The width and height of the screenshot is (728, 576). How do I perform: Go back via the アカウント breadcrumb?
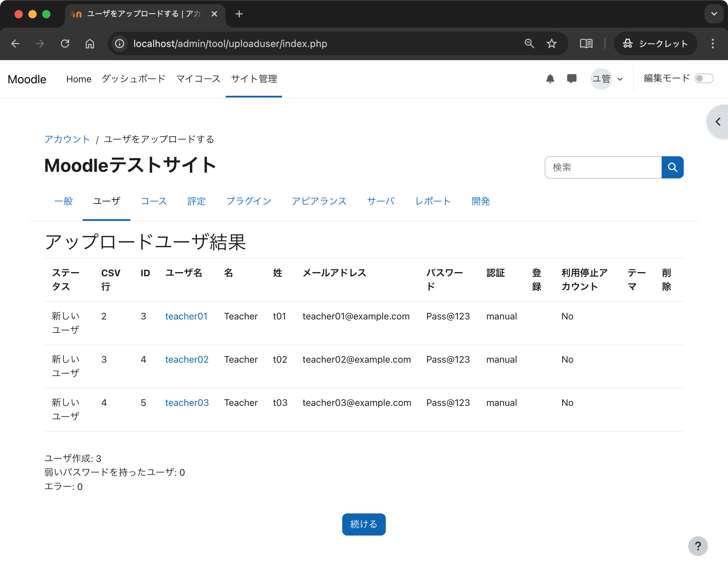[67, 139]
